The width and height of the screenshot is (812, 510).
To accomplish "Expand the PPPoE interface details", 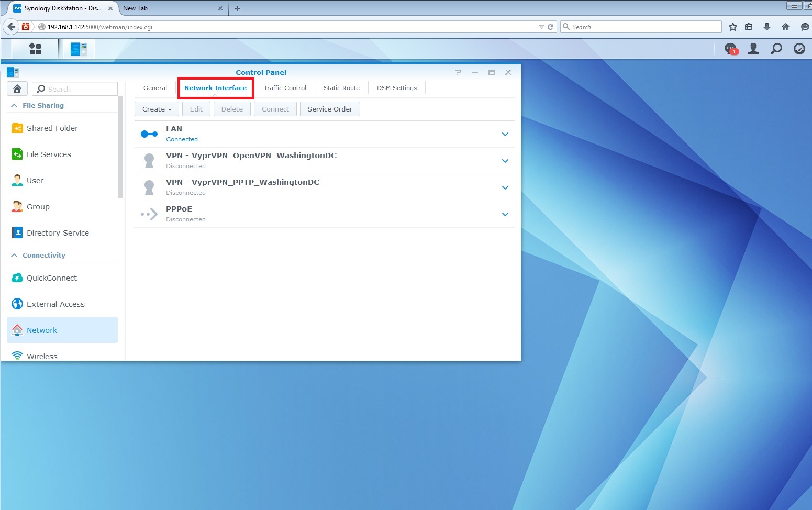I will click(x=505, y=214).
